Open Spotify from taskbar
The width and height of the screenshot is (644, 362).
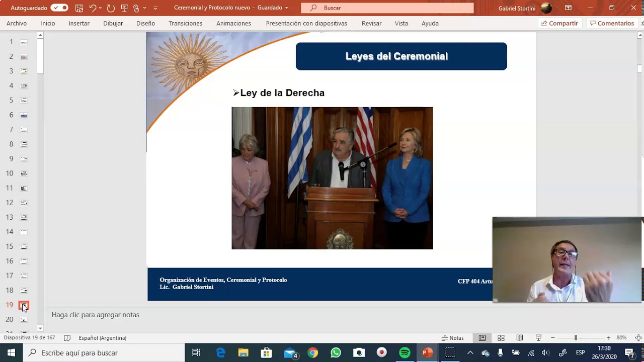pos(405,353)
